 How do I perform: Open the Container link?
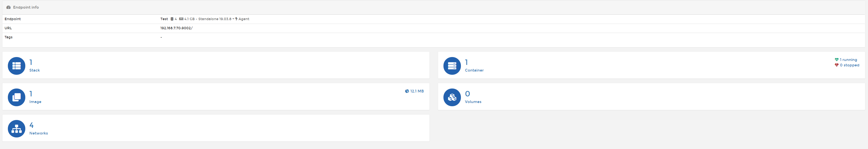(x=474, y=70)
